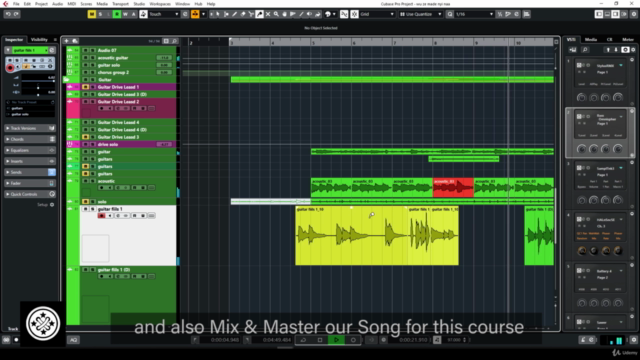Click Apply Quantize Q icon
The height and width of the screenshot is (360, 640).
click(450, 14)
